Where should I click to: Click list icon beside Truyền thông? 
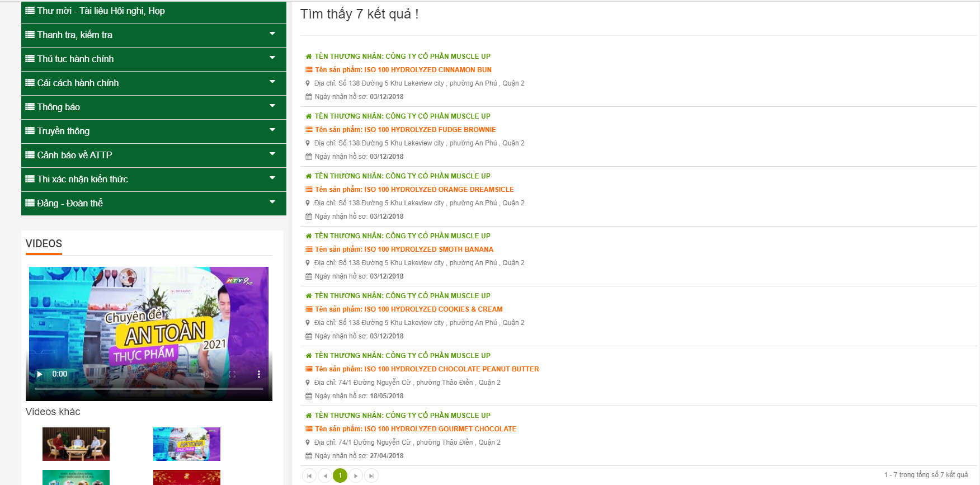(x=30, y=131)
